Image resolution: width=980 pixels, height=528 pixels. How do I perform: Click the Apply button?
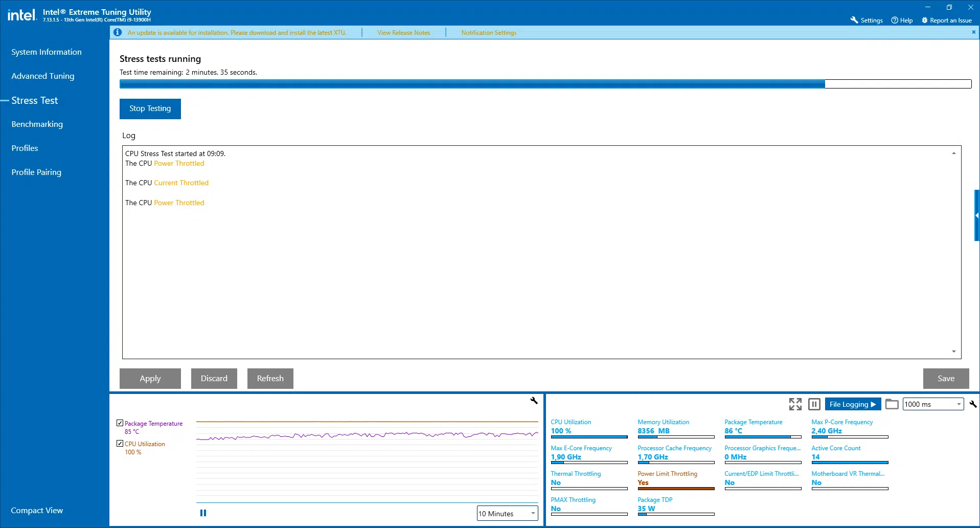tap(150, 379)
